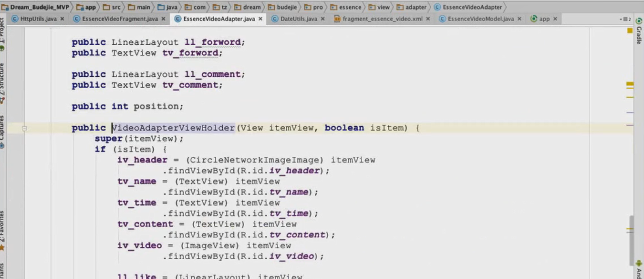Click Dream_Budejie_MVP project breadcrumb

point(35,7)
